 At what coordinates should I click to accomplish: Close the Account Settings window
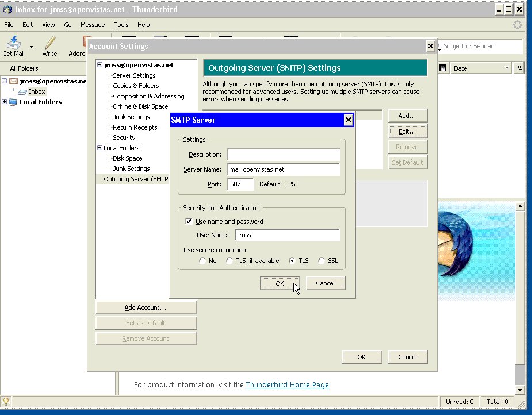tap(431, 46)
